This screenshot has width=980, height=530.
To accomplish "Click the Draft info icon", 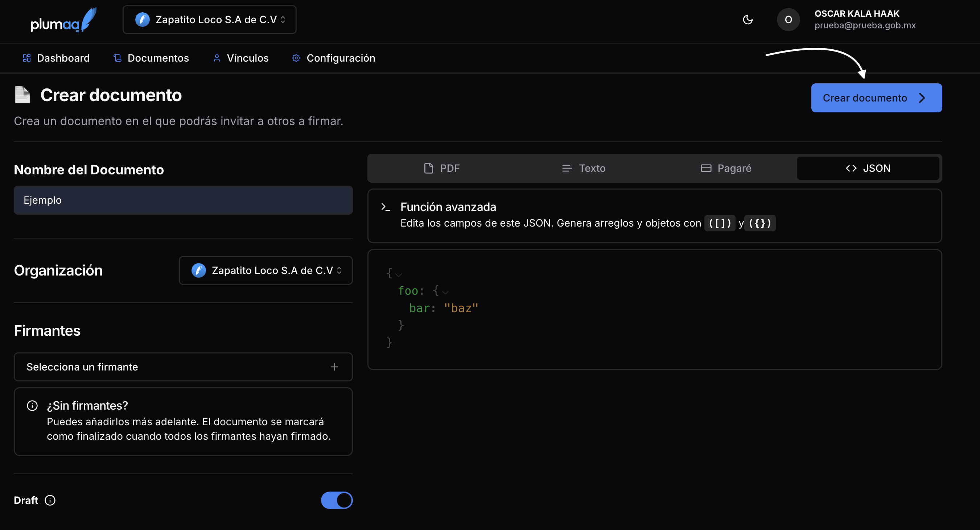I will 50,500.
